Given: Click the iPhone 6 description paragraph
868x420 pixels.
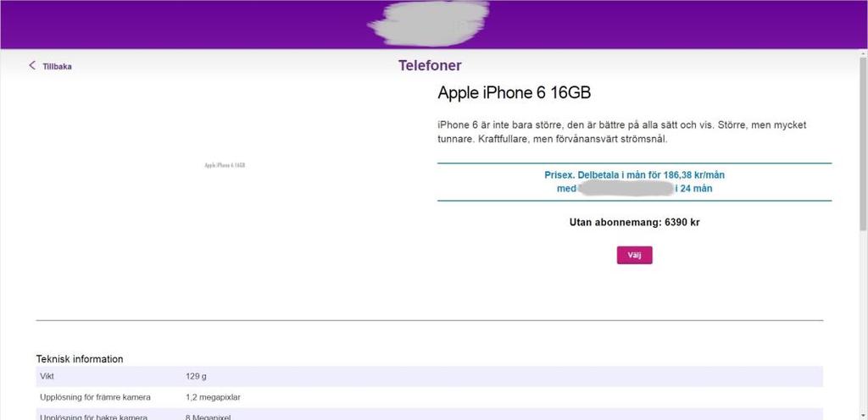Looking at the screenshot, I should point(622,132).
